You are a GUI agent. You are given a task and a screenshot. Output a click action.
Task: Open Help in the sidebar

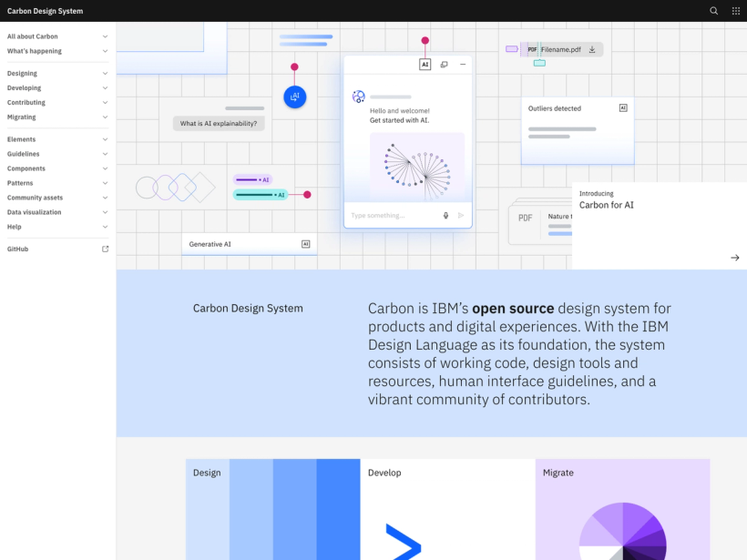coord(57,227)
